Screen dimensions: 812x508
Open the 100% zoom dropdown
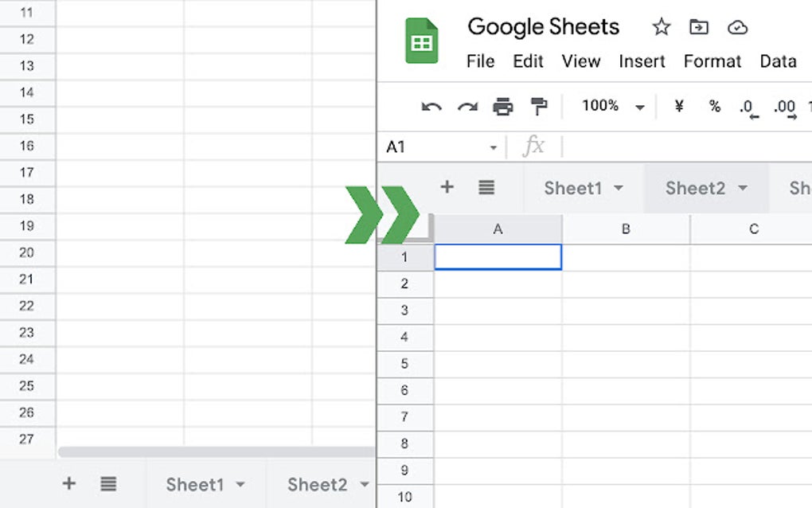639,107
